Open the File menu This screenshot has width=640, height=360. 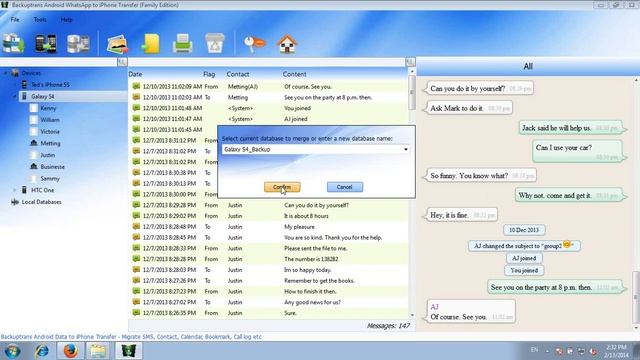[x=15, y=20]
